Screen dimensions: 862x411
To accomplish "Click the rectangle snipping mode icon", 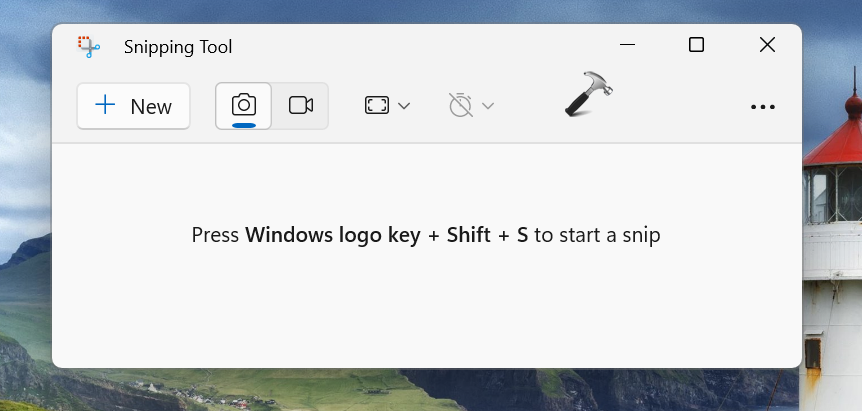I will tap(376, 105).
